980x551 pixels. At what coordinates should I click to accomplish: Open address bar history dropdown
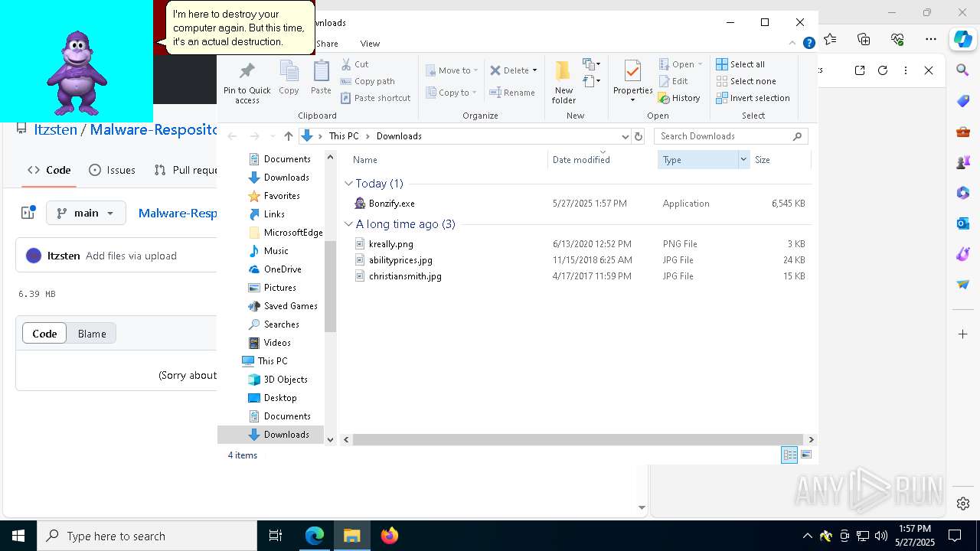pyautogui.click(x=625, y=136)
